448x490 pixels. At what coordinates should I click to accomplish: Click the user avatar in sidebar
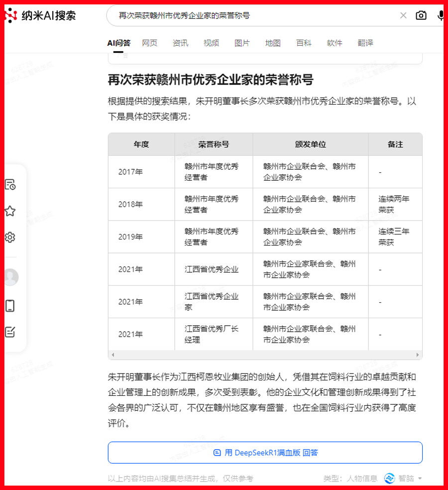11,277
